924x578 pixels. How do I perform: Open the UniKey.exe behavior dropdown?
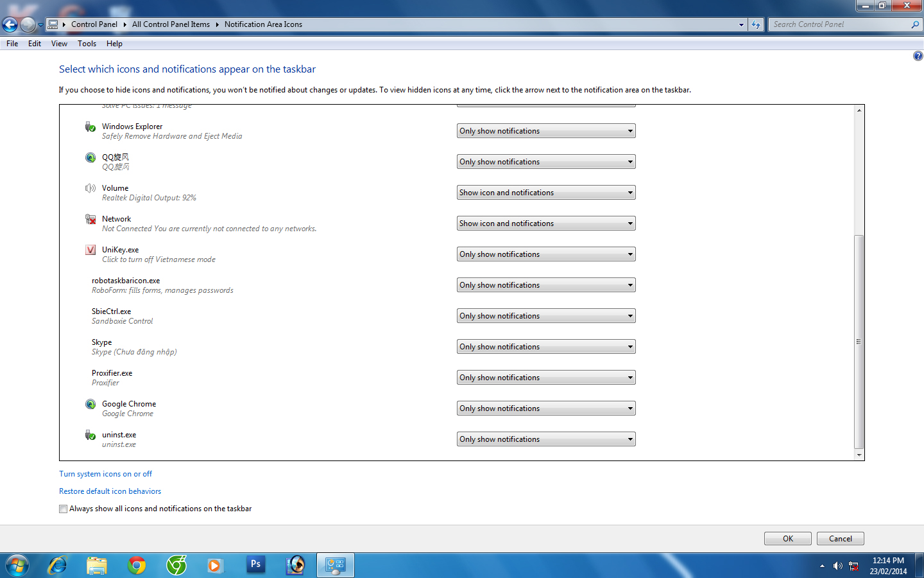tap(546, 254)
